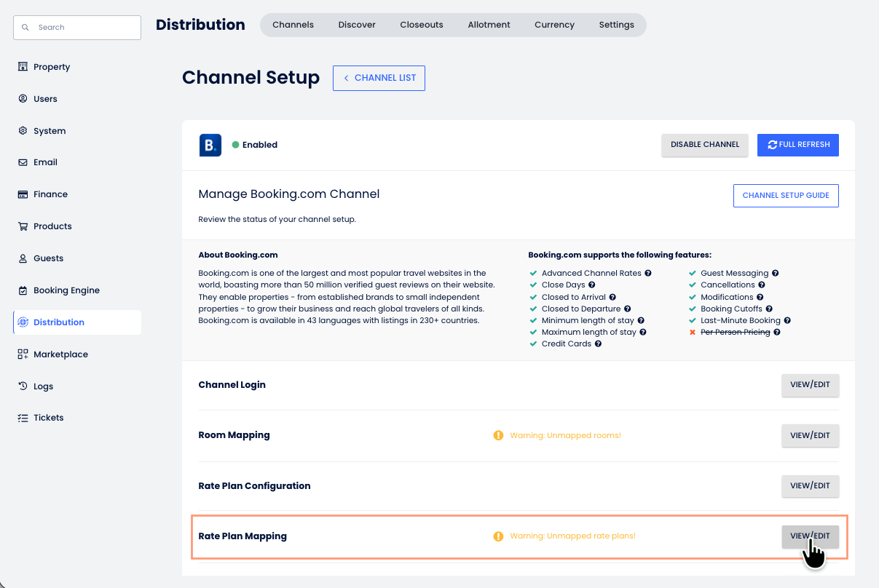This screenshot has height=588, width=879.
Task: Go to the Currency tab
Action: tap(554, 25)
